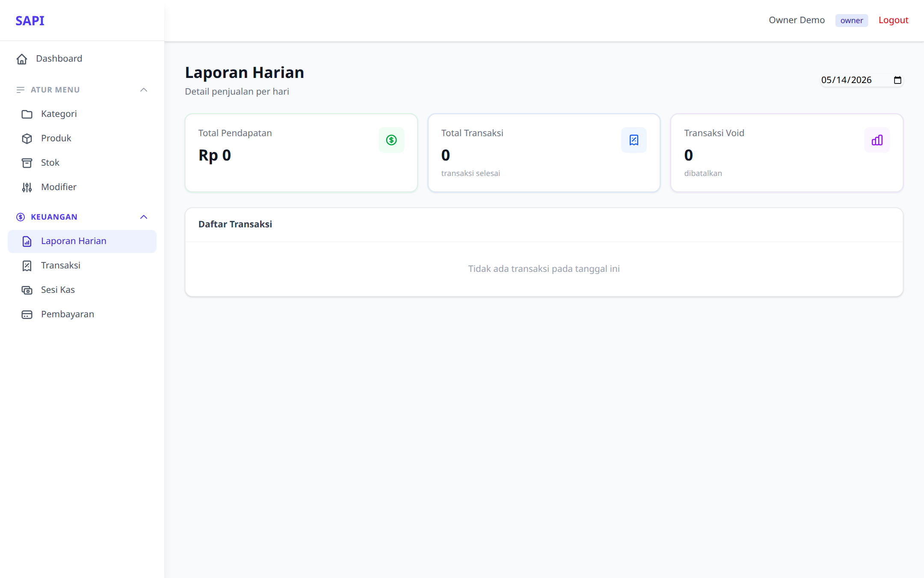The height and width of the screenshot is (578, 924).
Task: Collapse the Atur Menu section chevron
Action: pos(144,90)
